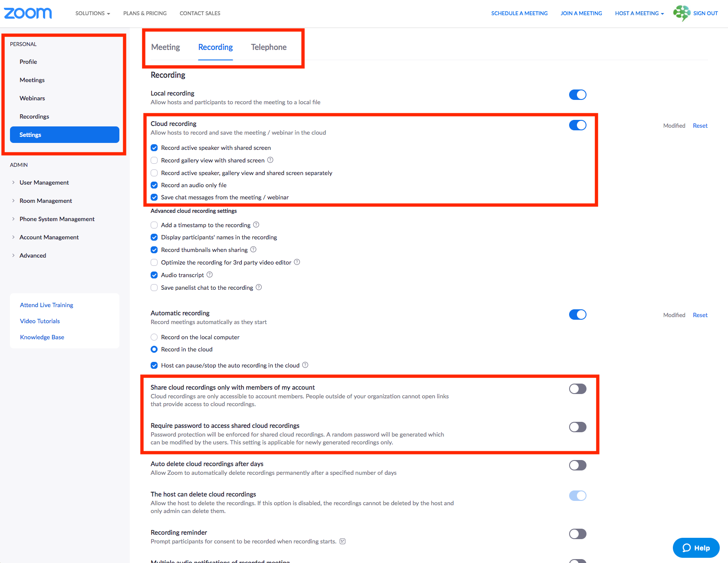Check Add a timestamp to the recording
Screen dimensions: 728x563
(154, 225)
